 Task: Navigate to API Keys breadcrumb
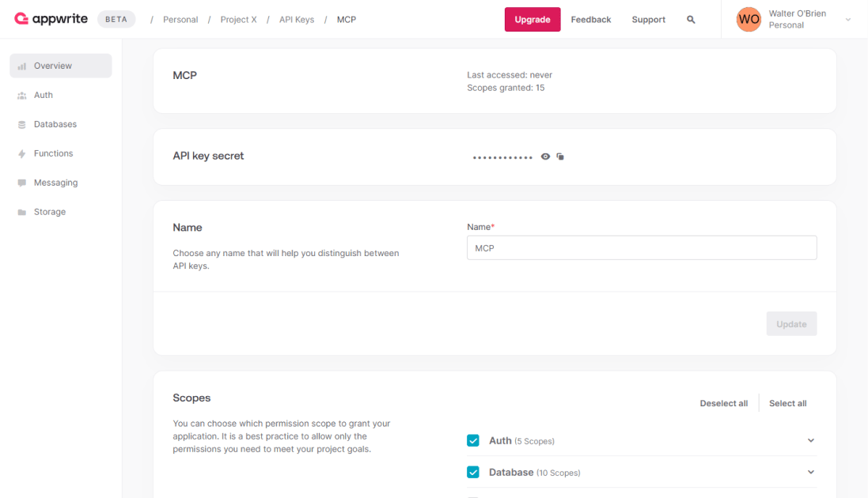point(297,19)
